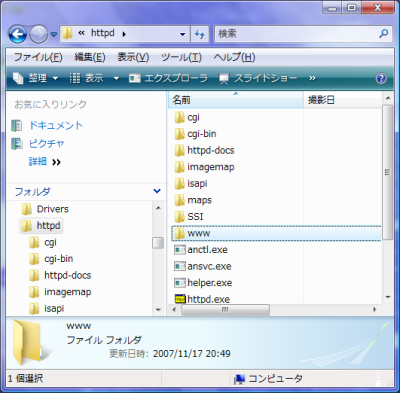
Task: Collapse the フォルダ folders pane
Action: (157, 191)
